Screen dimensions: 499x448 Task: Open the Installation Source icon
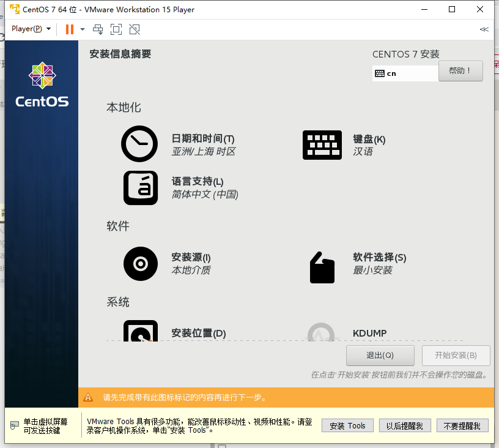click(140, 263)
